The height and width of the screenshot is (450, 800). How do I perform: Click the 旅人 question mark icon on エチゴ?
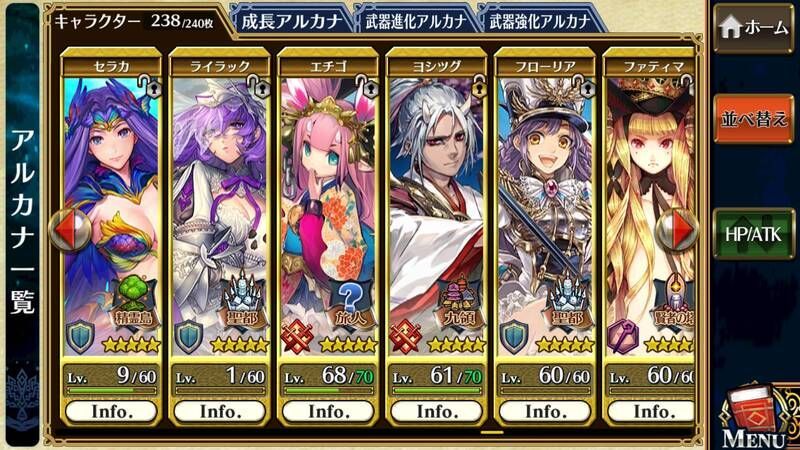352,303
